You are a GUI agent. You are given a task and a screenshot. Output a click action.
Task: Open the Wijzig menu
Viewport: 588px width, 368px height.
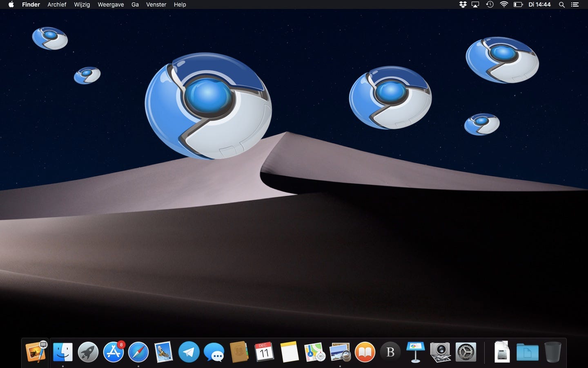click(82, 4)
